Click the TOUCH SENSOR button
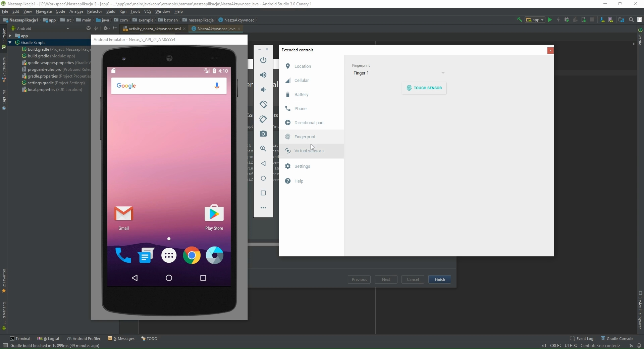Viewport: 644px width, 349px height. [424, 88]
